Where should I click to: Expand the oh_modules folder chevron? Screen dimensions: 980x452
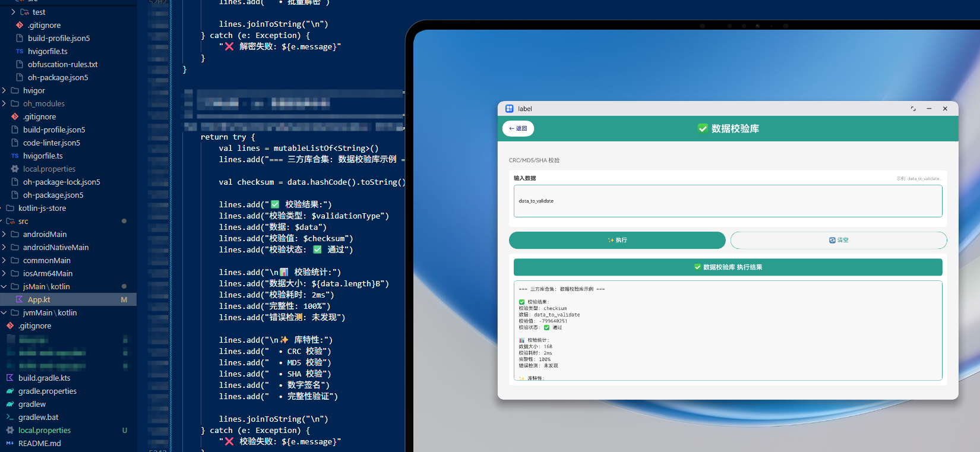click(4, 103)
